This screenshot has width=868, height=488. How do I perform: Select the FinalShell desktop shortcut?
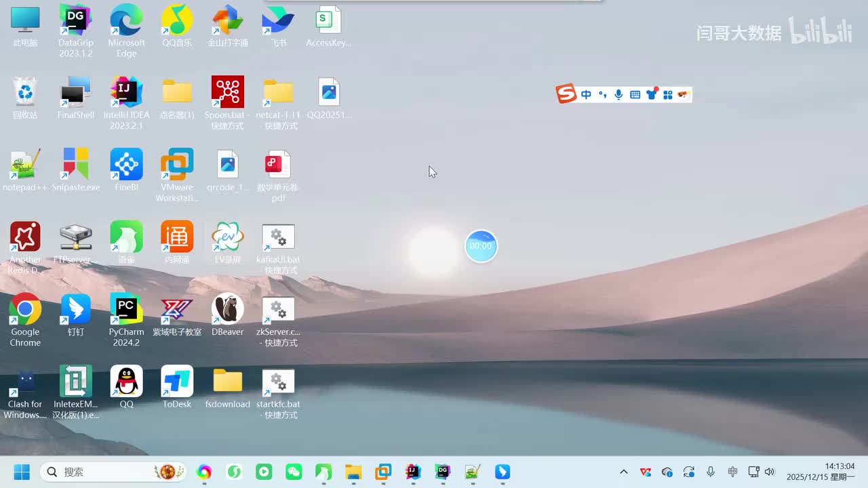pyautogui.click(x=76, y=98)
